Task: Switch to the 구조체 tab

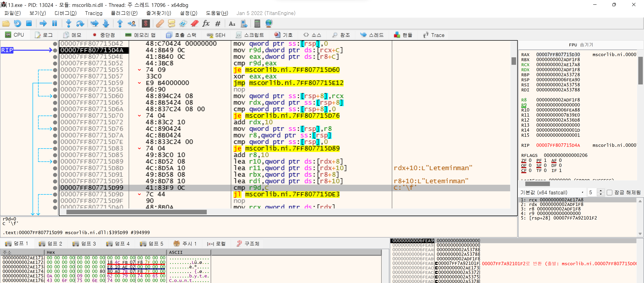Action: point(248,244)
